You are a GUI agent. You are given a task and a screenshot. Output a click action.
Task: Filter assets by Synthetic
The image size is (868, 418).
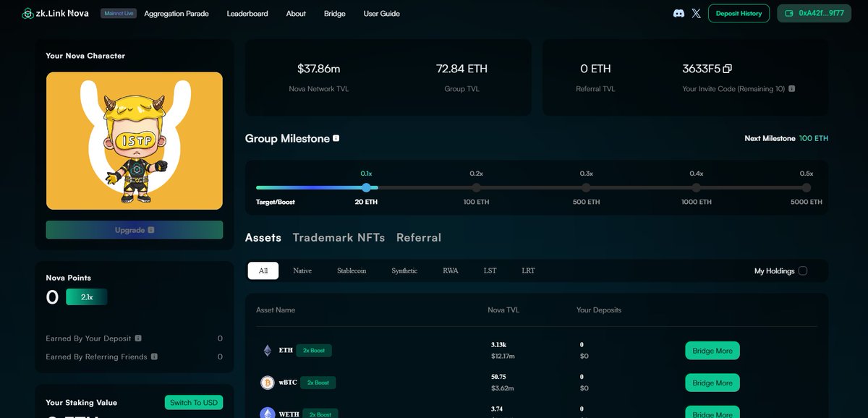click(404, 270)
